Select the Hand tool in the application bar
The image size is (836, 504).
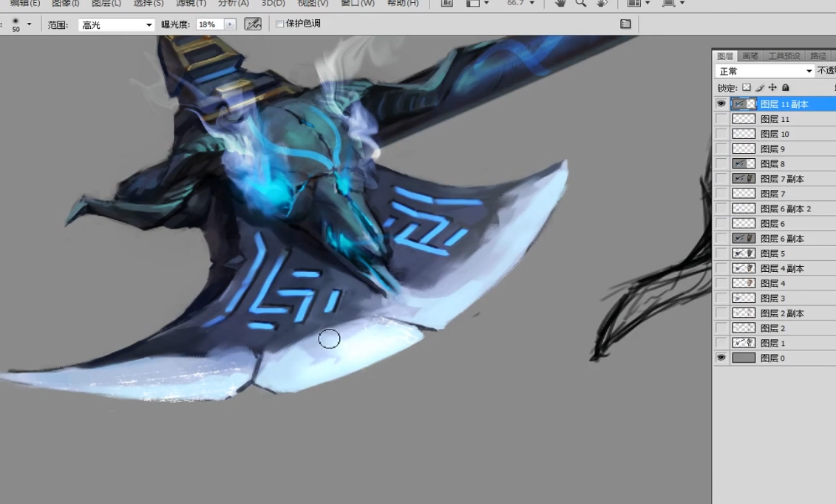tap(560, 3)
